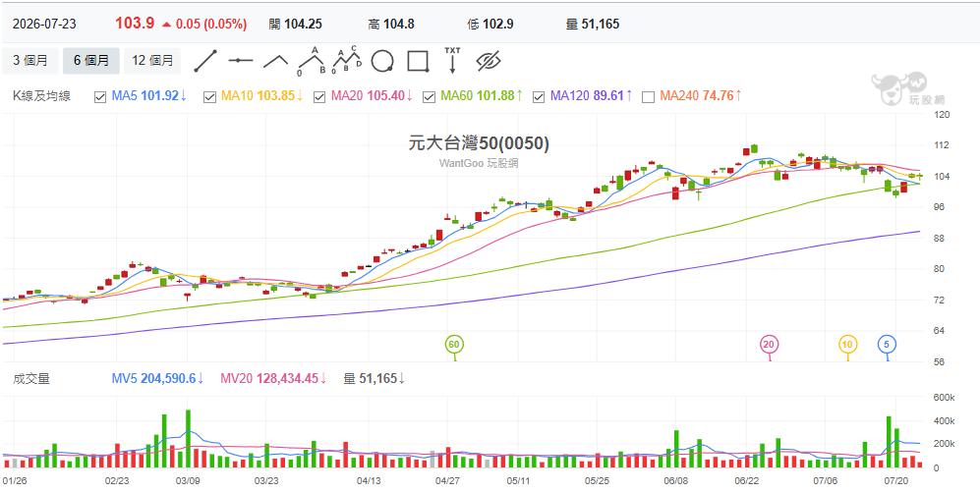Select the 0-A-B wave pattern tool
The image size is (980, 493).
point(312,61)
